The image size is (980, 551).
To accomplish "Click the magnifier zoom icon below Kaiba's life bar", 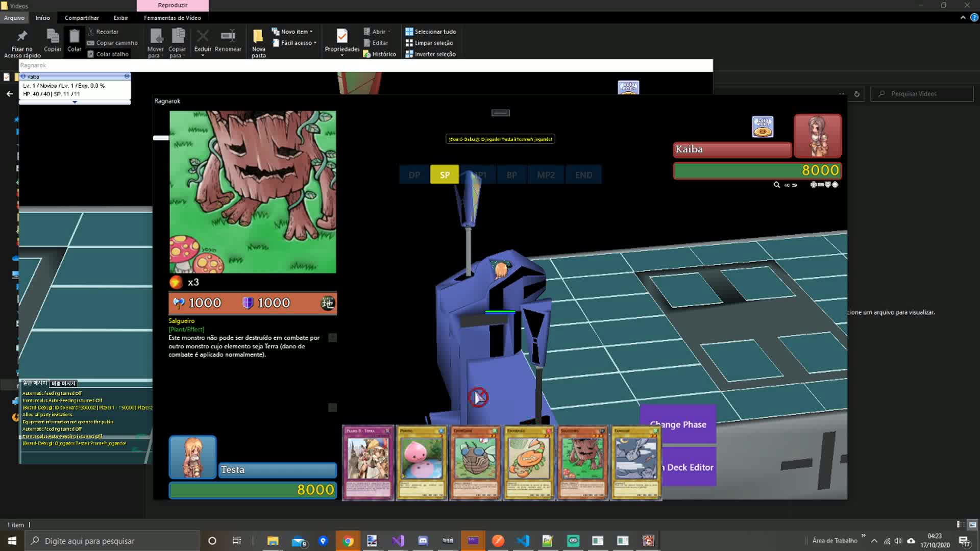I will point(776,185).
